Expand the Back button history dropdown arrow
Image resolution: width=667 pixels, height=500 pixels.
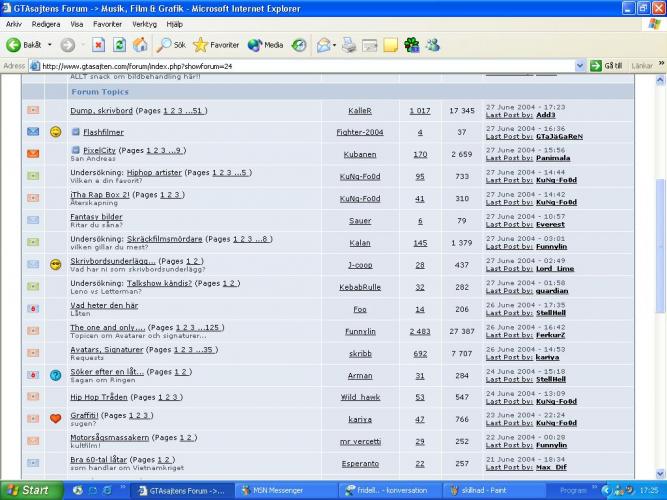50,45
